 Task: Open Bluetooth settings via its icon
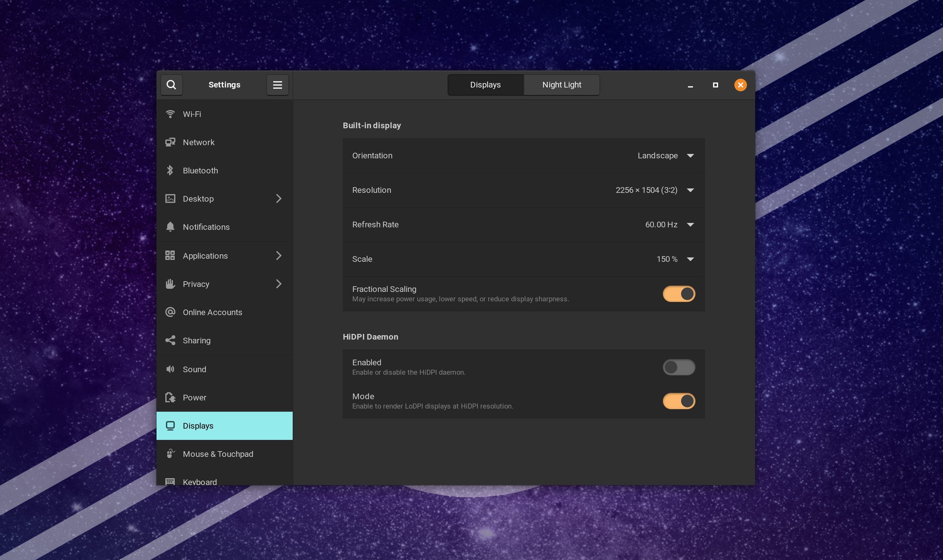tap(170, 171)
